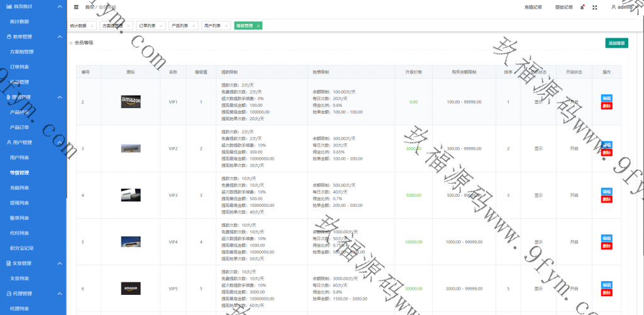Click 编辑 for the VIP1 row
The image size is (644, 315).
606,98
